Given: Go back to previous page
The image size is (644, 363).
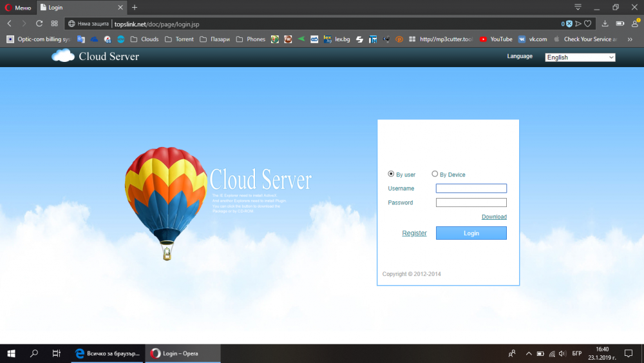Looking at the screenshot, I should [10, 24].
